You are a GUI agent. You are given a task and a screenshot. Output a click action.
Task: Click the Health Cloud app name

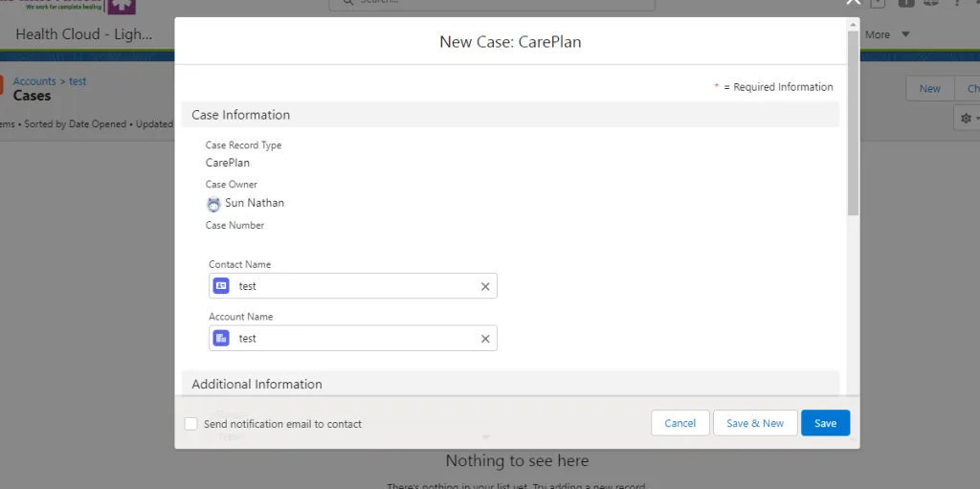coord(84,34)
